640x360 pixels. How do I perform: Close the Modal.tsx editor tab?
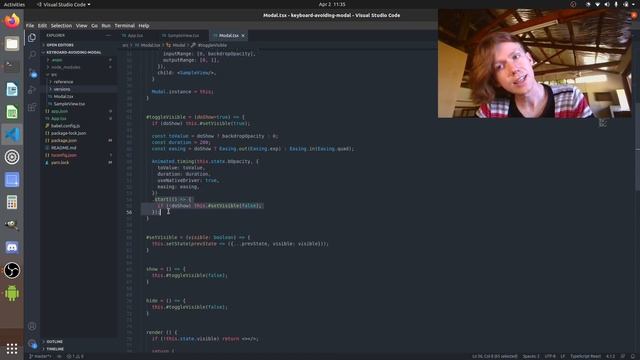tap(243, 36)
